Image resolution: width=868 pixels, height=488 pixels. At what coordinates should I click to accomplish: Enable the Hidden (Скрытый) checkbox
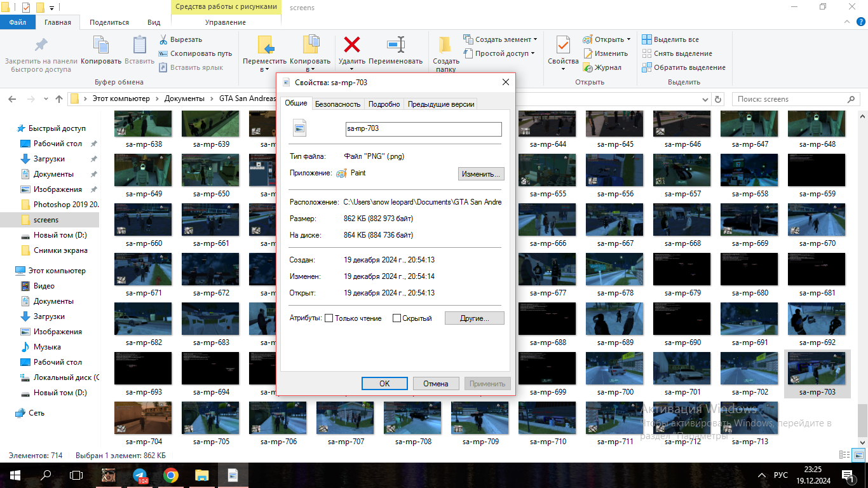pyautogui.click(x=397, y=318)
